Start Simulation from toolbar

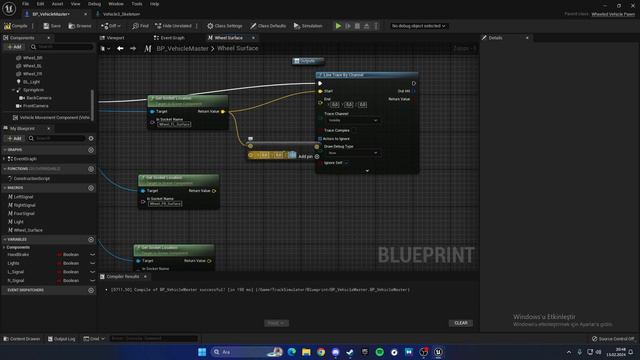coord(308,26)
